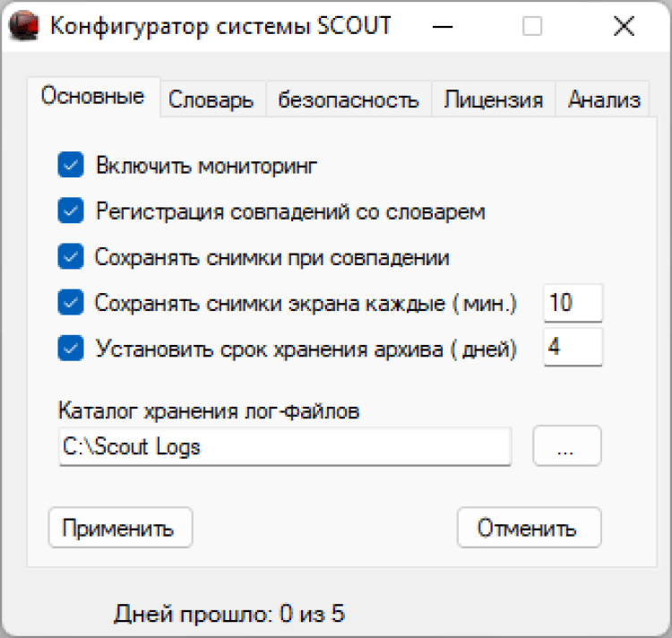Uncheck Регистрация совпадений со словарем
Screen dimensions: 672x638
coord(70,211)
